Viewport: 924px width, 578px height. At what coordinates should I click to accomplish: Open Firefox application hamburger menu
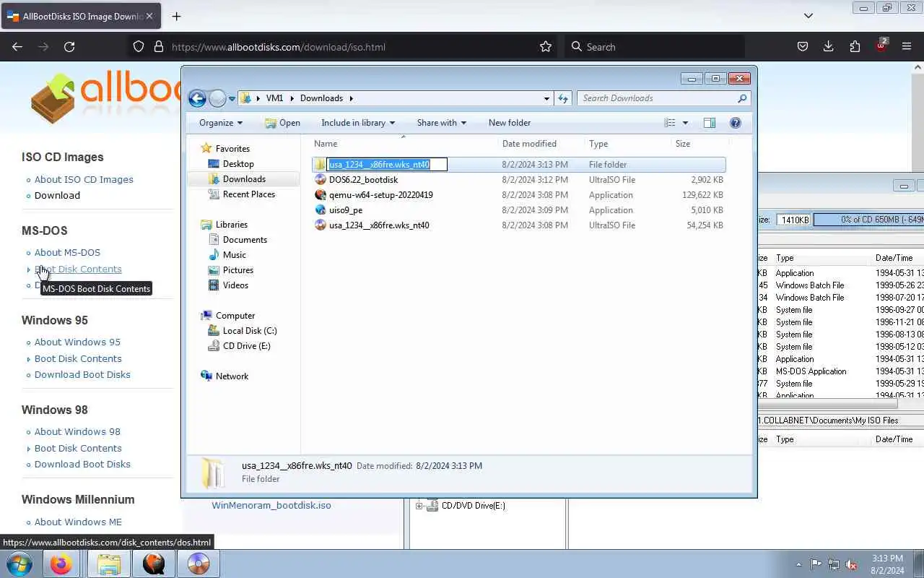tap(907, 47)
